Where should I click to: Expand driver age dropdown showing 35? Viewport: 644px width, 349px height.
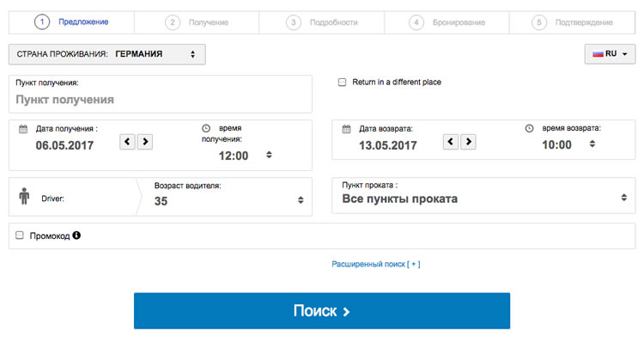coord(227,201)
